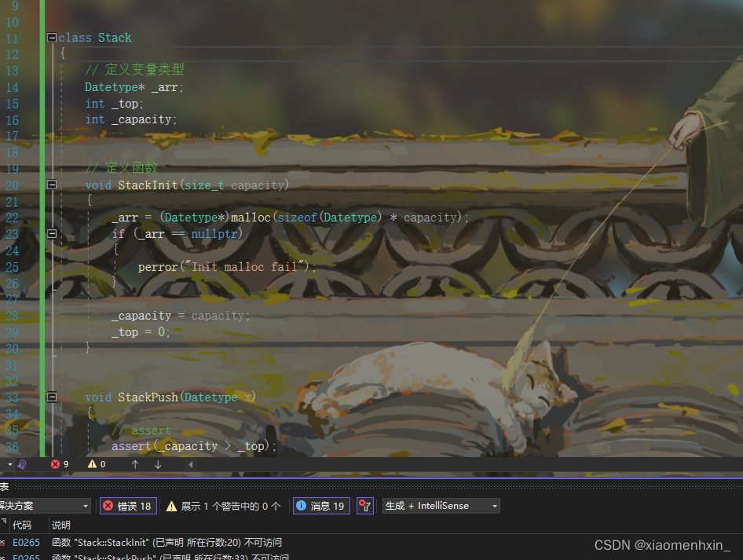743x560 pixels.
Task: Click the purple IntelliCode suggestions icon
Action: click(x=22, y=465)
